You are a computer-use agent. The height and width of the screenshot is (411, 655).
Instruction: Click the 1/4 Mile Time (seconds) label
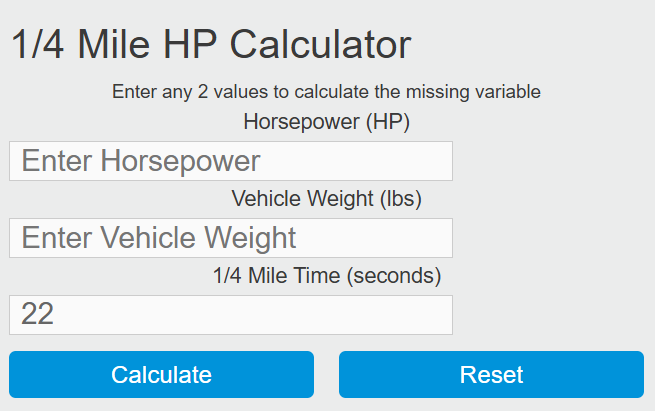[x=327, y=275]
